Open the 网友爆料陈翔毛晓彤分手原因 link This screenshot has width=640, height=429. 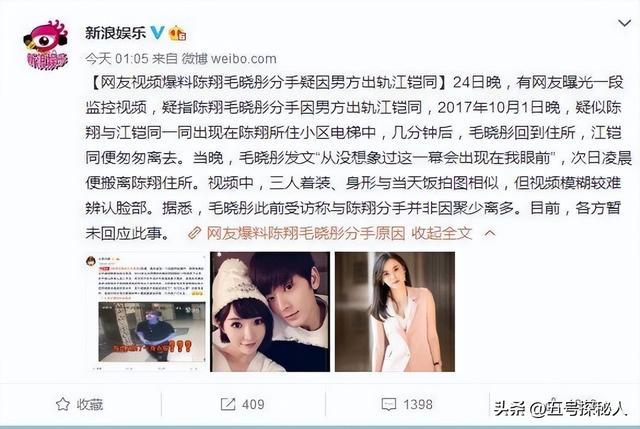coord(306,233)
